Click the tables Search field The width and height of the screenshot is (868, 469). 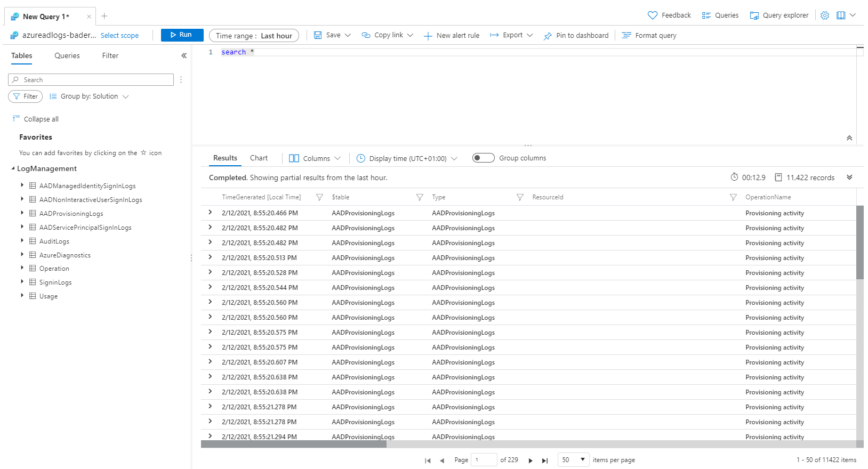click(x=91, y=79)
